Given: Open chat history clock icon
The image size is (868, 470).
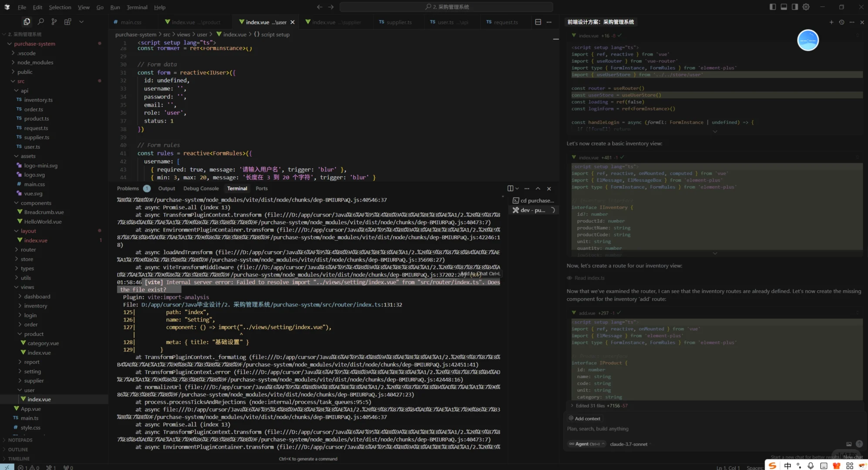Looking at the screenshot, I should click(x=841, y=22).
